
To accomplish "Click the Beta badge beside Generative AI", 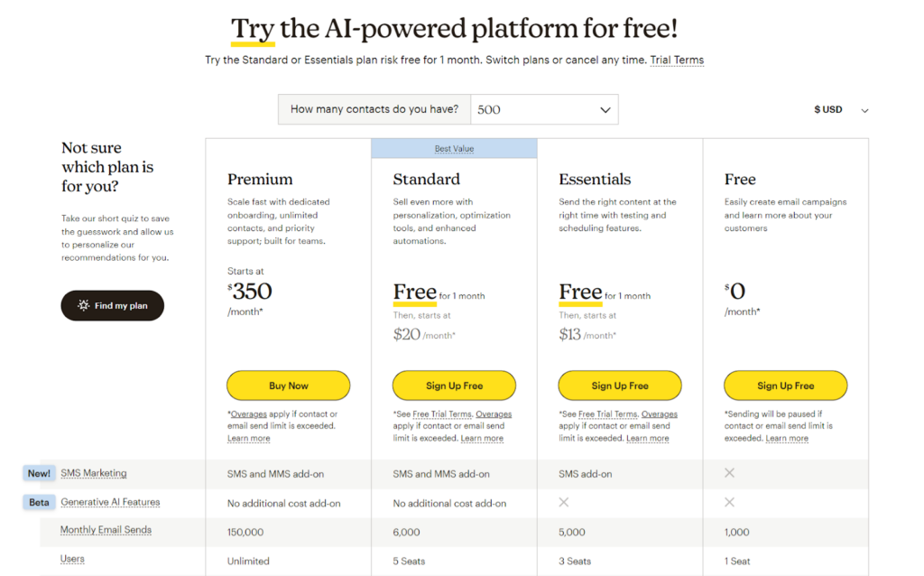I will [39, 502].
